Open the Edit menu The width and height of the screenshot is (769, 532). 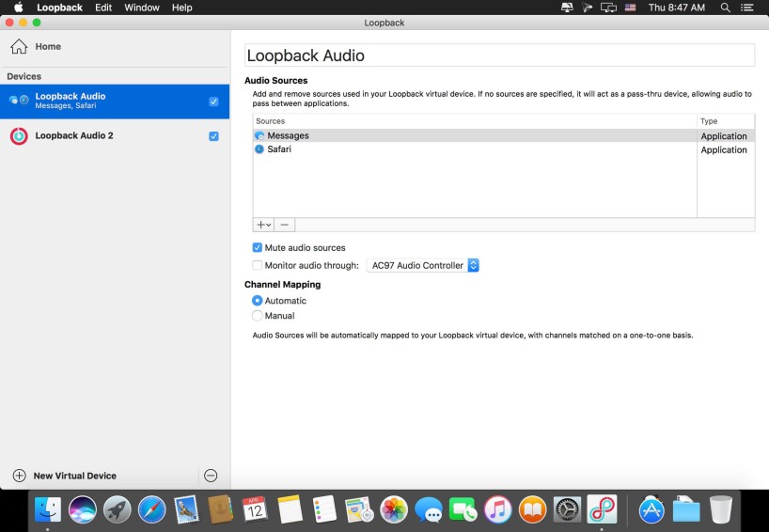pyautogui.click(x=103, y=8)
